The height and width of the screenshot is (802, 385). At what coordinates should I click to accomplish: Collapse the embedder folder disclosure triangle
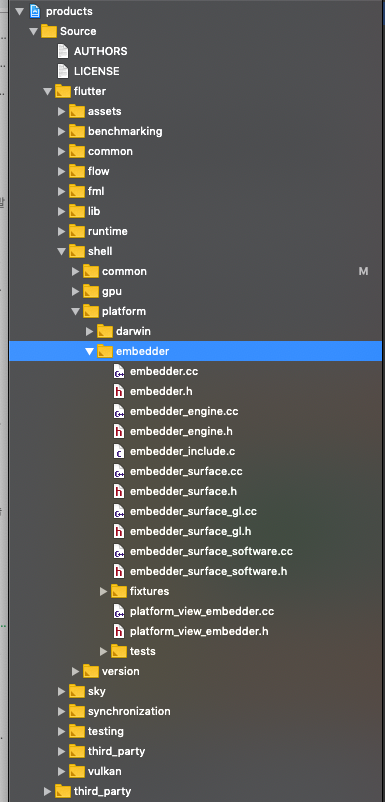tap(89, 351)
